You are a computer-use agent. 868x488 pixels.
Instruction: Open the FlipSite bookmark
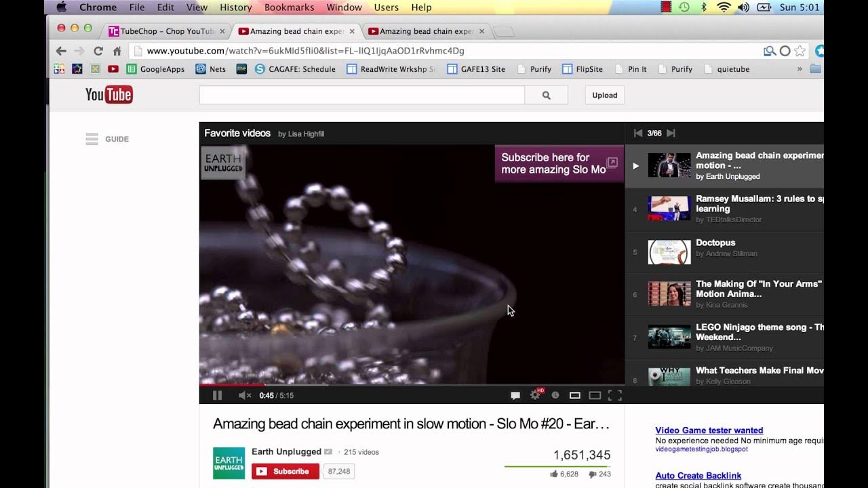tap(583, 69)
